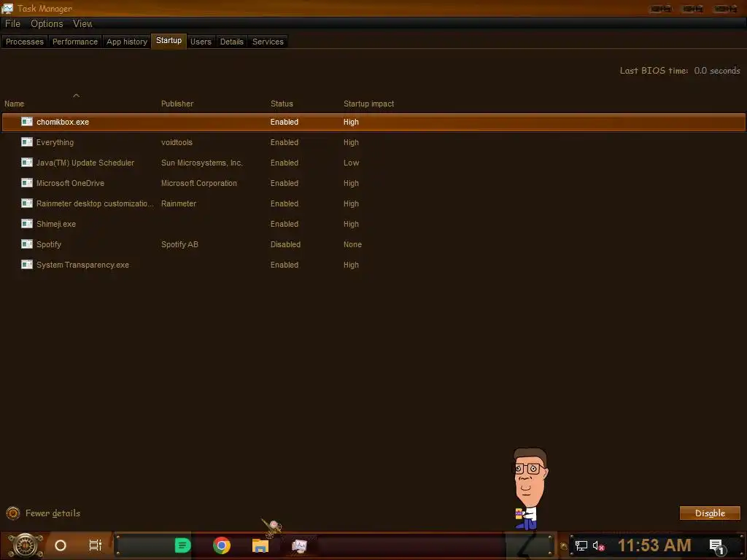Select the Everything startup entry

click(x=373, y=142)
